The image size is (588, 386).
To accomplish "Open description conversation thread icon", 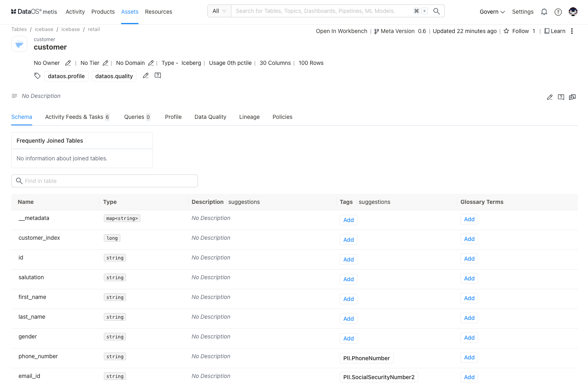I will click(572, 97).
